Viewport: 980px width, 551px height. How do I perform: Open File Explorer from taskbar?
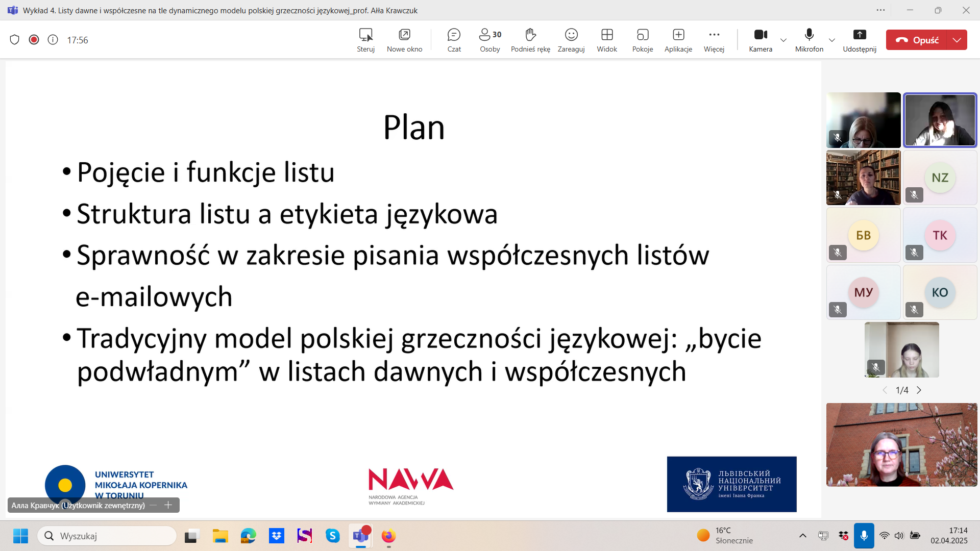coord(220,536)
